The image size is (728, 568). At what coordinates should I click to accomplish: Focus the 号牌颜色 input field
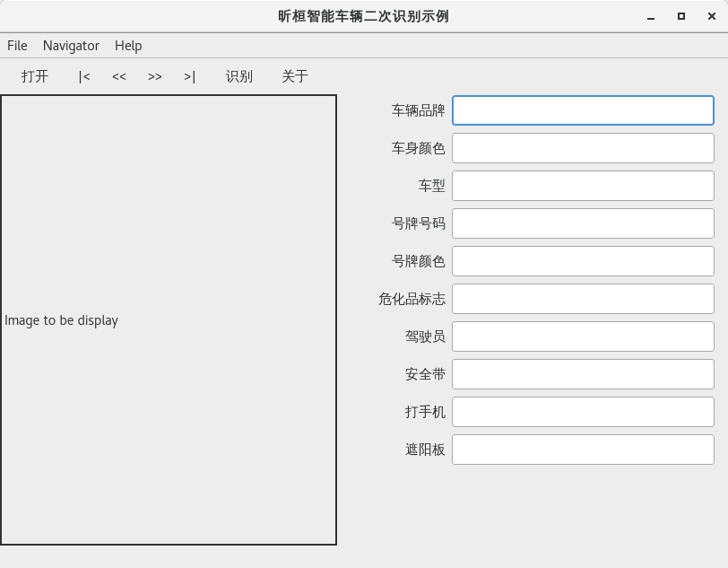click(x=583, y=261)
